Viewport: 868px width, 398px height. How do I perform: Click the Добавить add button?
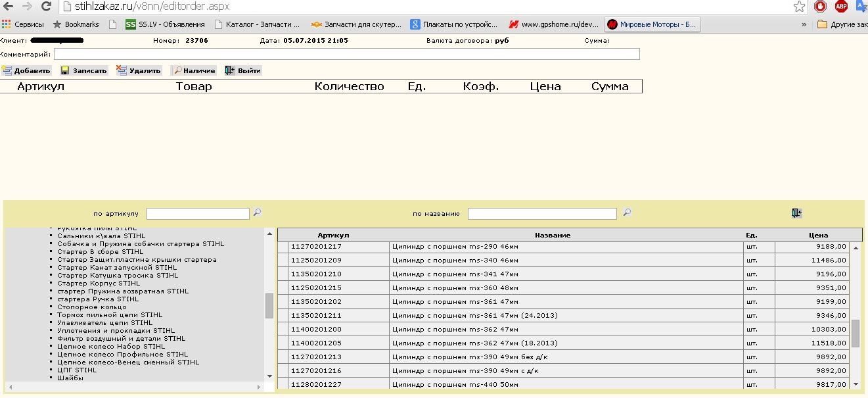click(x=26, y=70)
